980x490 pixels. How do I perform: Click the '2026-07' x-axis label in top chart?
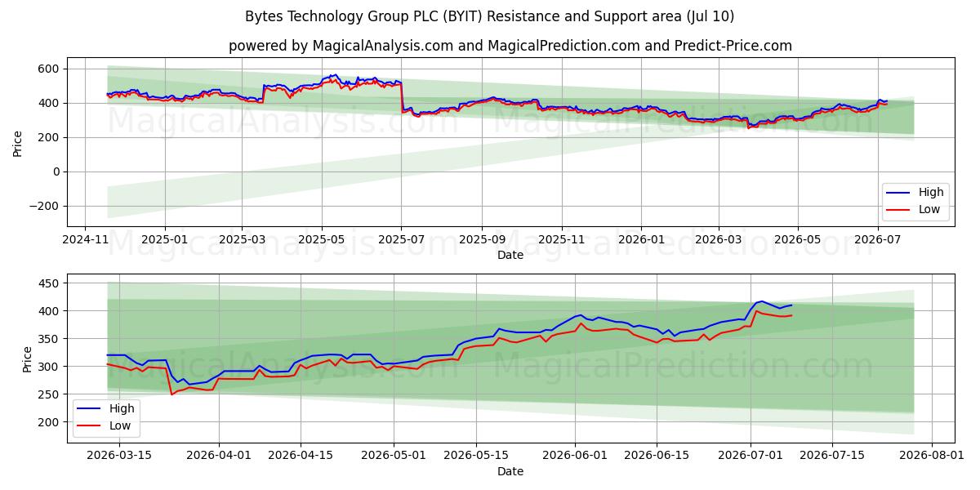pos(878,239)
